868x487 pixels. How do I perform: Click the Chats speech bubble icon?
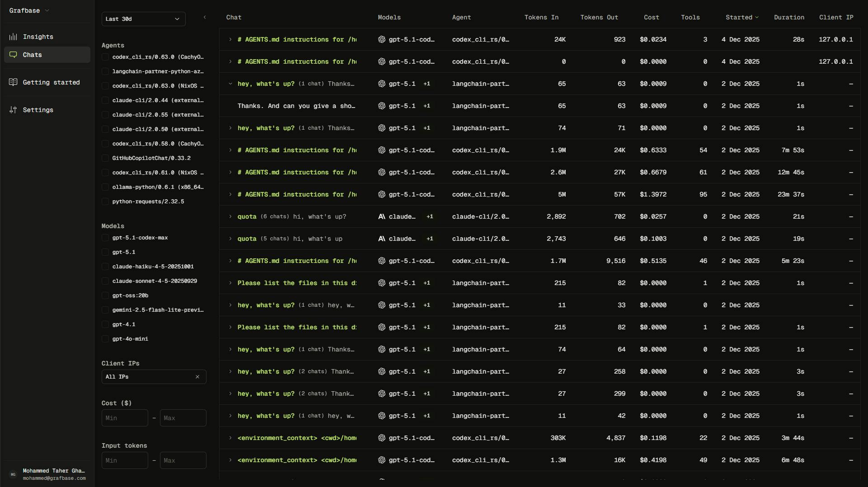(14, 55)
